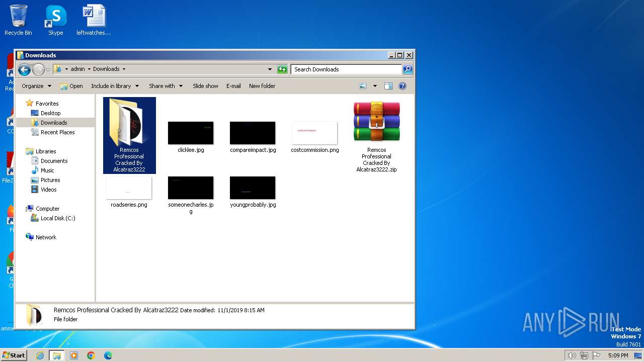Launch Skype from the desktop
Image resolution: width=644 pixels, height=362 pixels.
pos(55,20)
